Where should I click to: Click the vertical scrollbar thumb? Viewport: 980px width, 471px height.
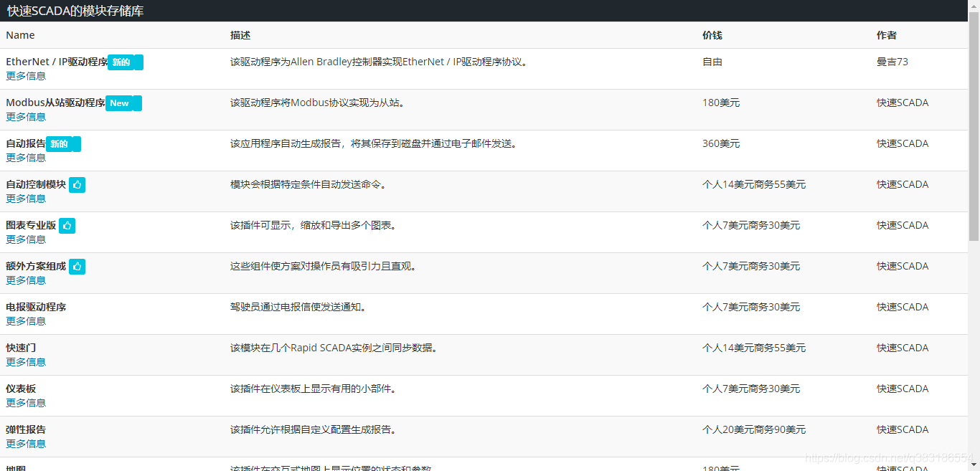click(x=974, y=125)
